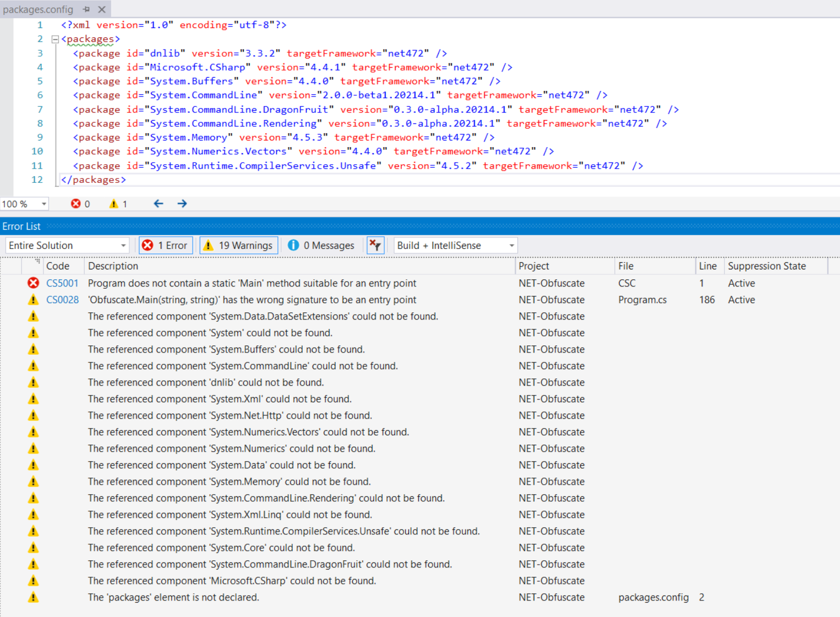The height and width of the screenshot is (617, 840).
Task: Click the CS5001 error code link icon
Action: (x=62, y=283)
